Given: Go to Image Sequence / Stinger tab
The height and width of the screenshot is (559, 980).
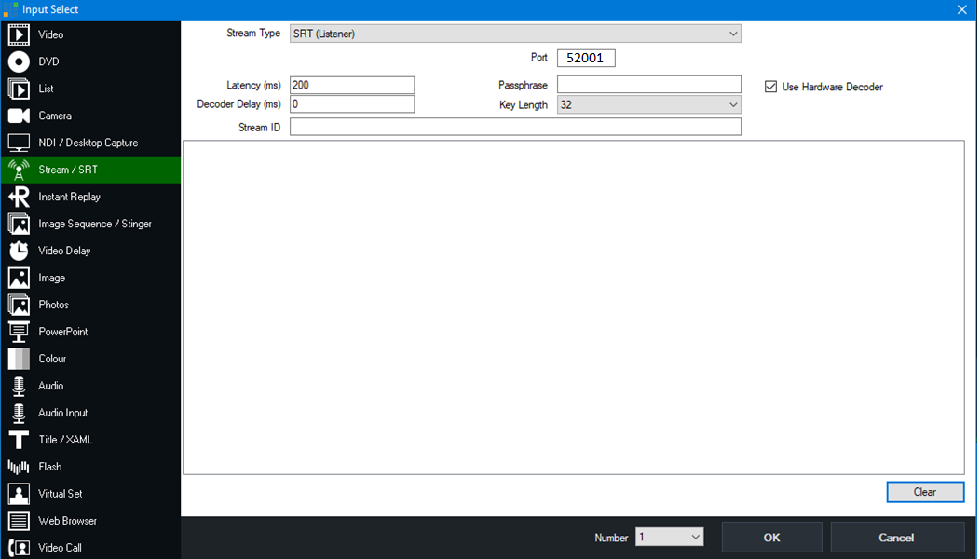Looking at the screenshot, I should [x=94, y=225].
